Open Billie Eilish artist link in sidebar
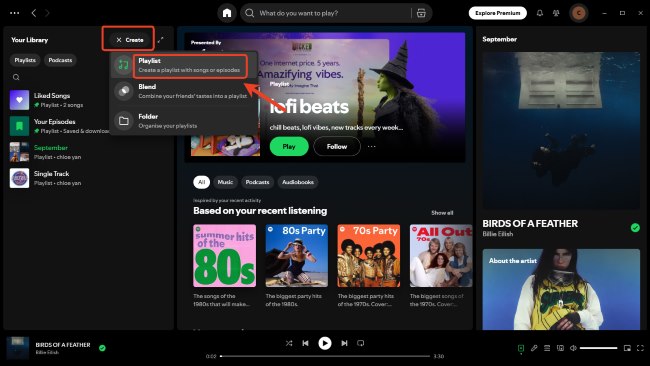Viewport: 650px width, 366px height. click(x=497, y=234)
